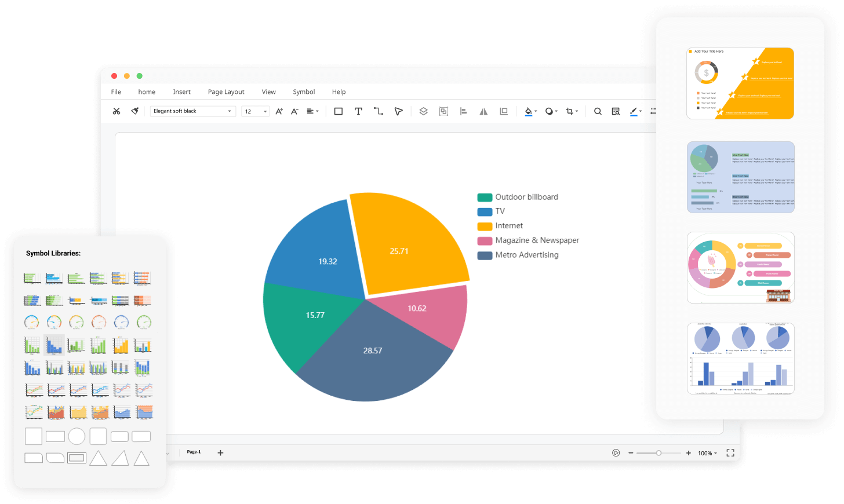The width and height of the screenshot is (844, 504).
Task: Add a new page with plus icon
Action: tap(220, 452)
